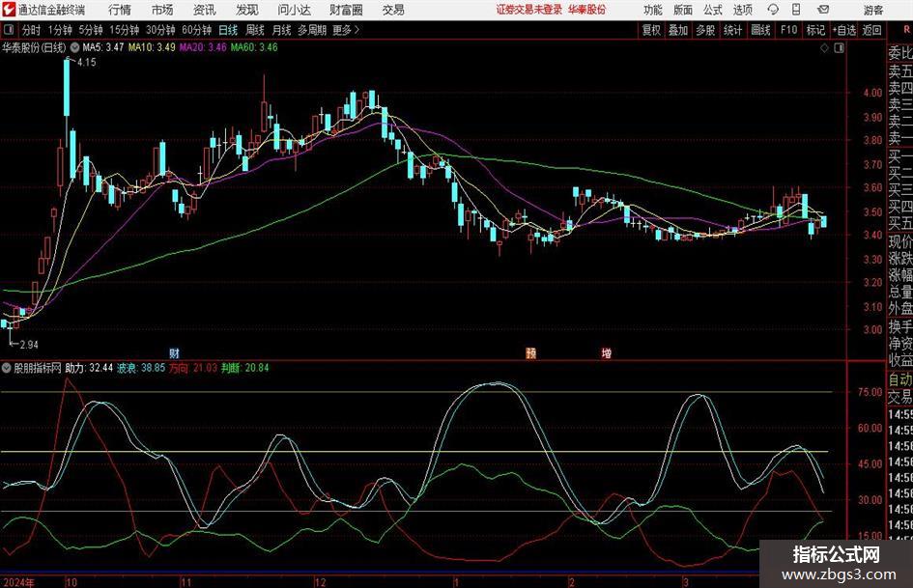Open the 公式 menu
The width and height of the screenshot is (913, 588).
tap(712, 10)
